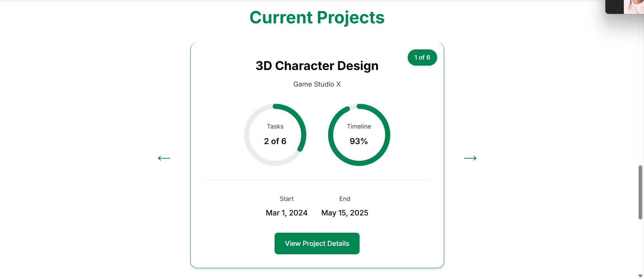Advance to next project with right arrow
The image size is (644, 279).
tap(470, 158)
